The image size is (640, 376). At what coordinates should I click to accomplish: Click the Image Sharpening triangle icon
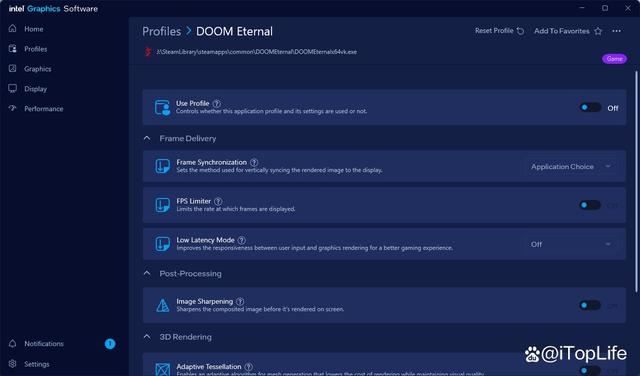(x=162, y=305)
